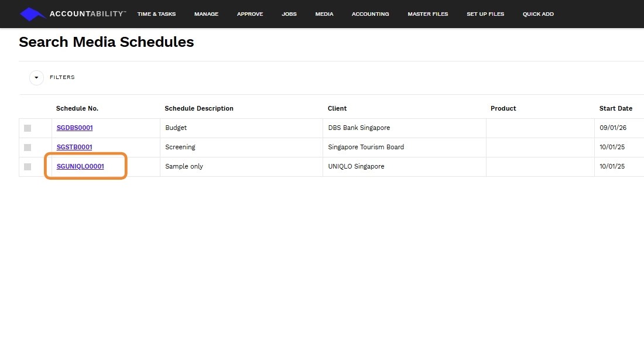Image resolution: width=644 pixels, height=360 pixels.
Task: Expand the Filters panel arrow
Action: [x=36, y=77]
